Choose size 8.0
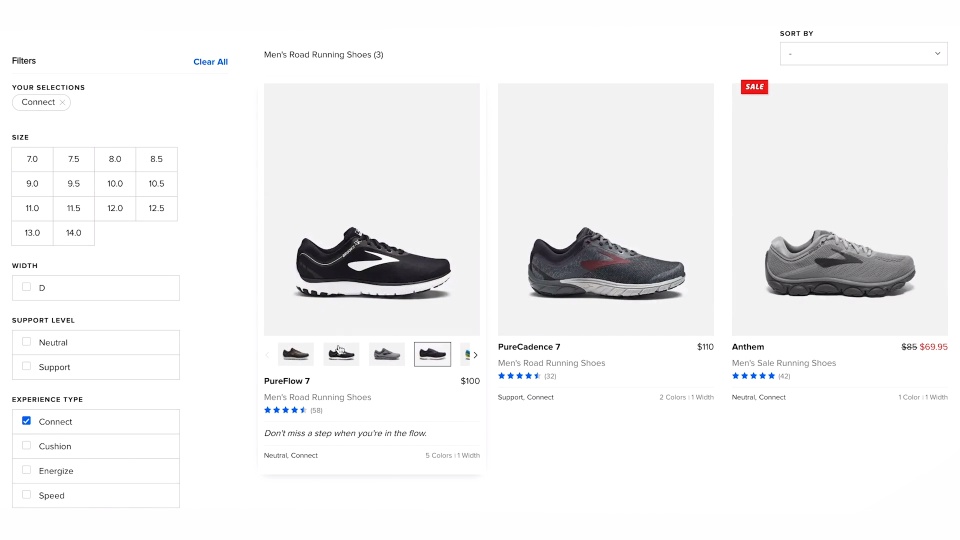The height and width of the screenshot is (540, 960). pos(115,159)
